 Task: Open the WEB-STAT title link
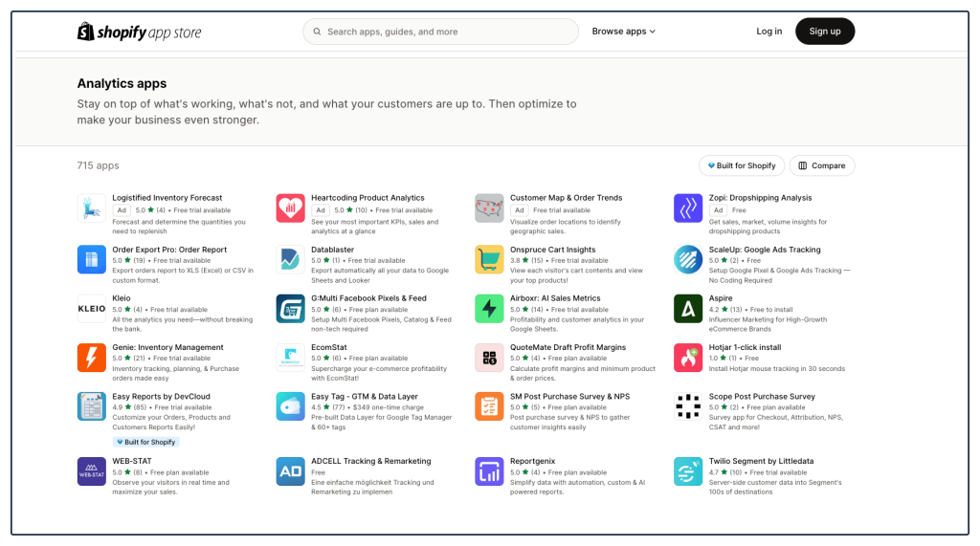pos(132,461)
